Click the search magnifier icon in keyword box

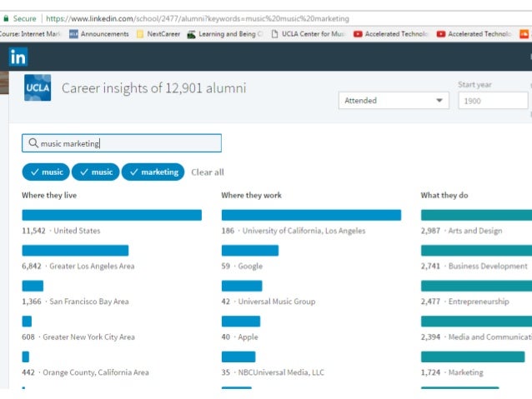pos(33,143)
